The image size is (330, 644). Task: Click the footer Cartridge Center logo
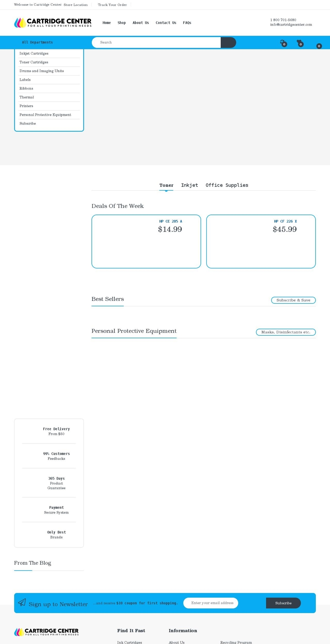coord(46,632)
